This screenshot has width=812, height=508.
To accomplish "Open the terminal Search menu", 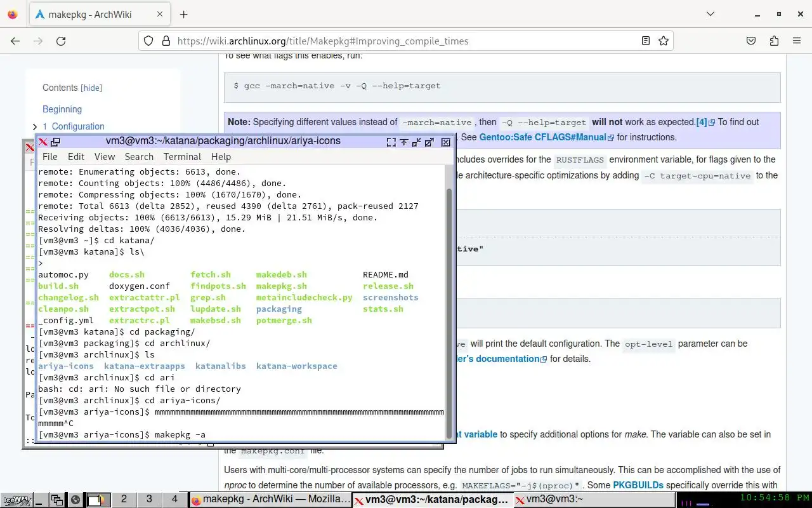I will point(139,157).
